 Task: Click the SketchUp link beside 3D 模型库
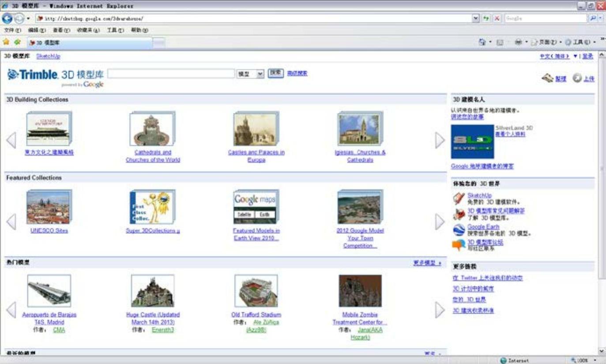[48, 56]
